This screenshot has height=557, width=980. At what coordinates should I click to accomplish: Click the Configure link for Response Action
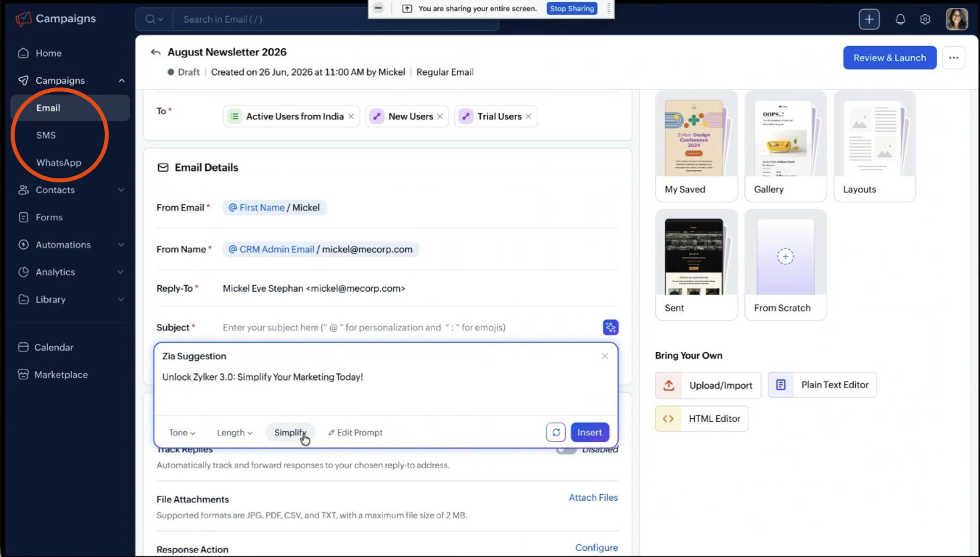coord(597,548)
